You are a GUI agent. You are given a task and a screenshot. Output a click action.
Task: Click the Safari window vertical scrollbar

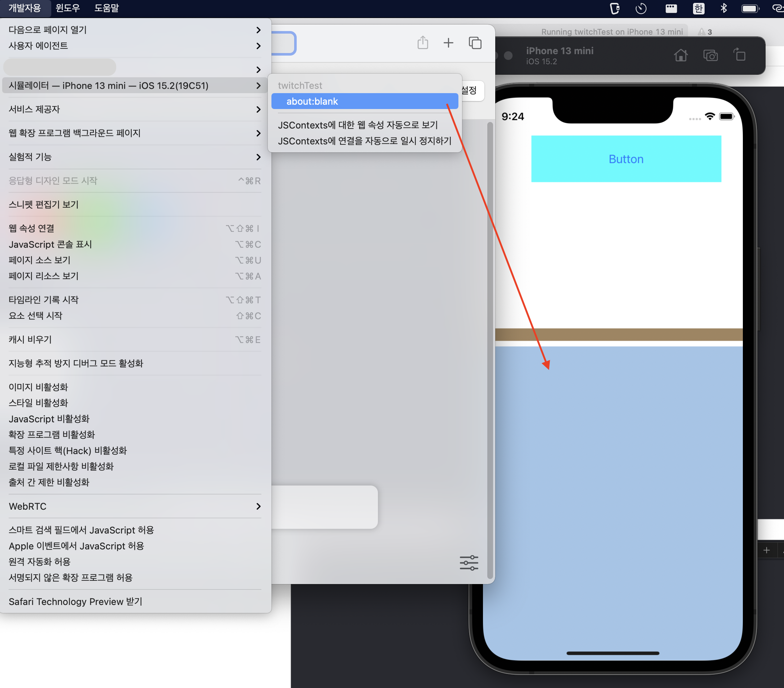coord(489,349)
